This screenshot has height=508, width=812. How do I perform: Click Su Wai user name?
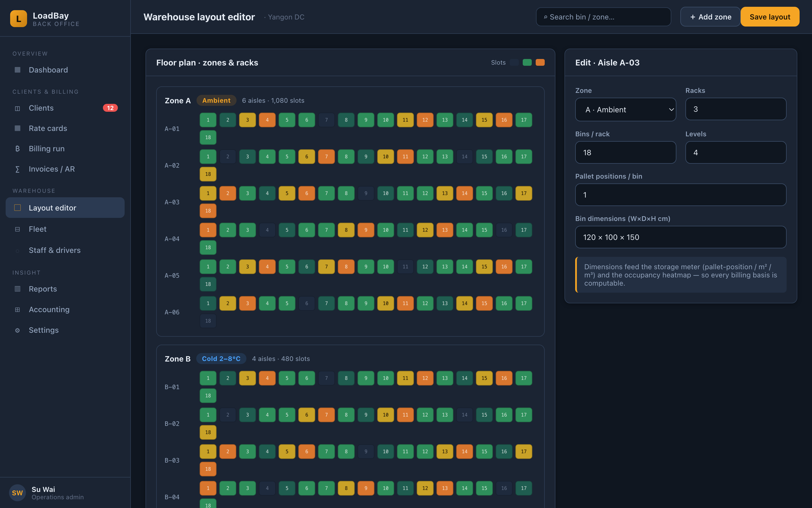tap(43, 489)
